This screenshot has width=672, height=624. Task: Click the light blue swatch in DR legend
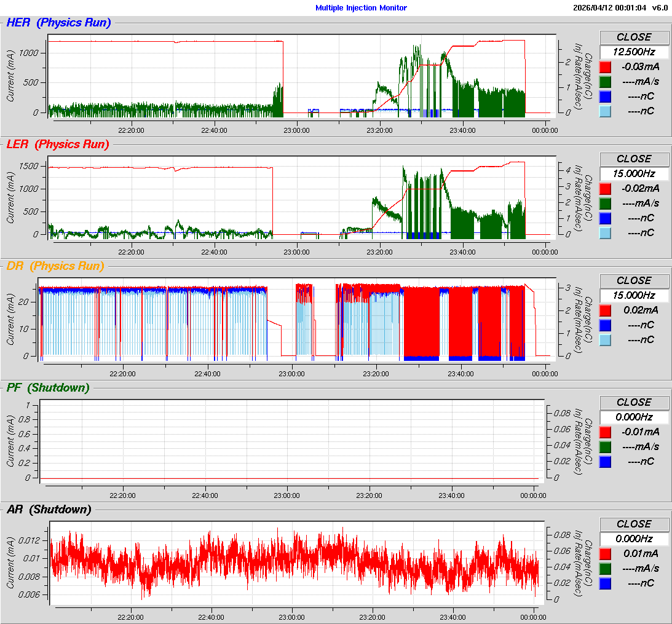pos(605,340)
